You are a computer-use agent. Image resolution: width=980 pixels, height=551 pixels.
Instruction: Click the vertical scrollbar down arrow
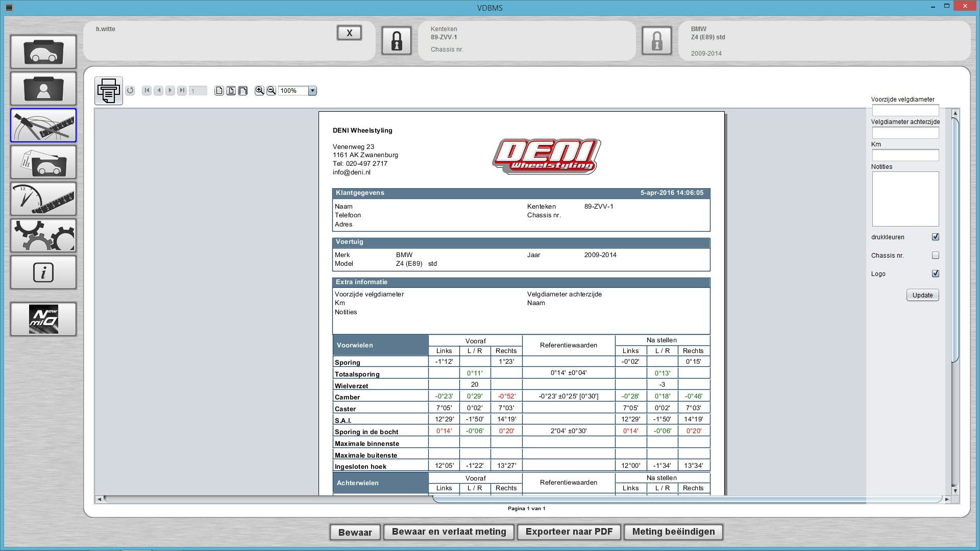(955, 490)
